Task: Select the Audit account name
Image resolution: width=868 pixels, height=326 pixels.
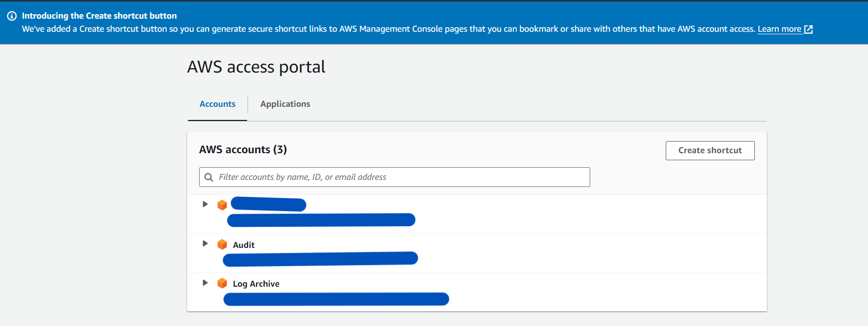Action: 244,245
